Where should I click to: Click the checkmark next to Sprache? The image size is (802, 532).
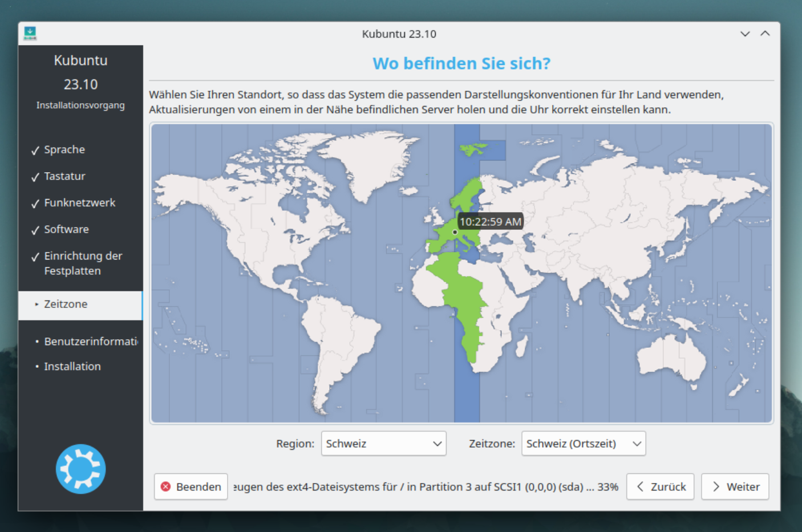35,150
